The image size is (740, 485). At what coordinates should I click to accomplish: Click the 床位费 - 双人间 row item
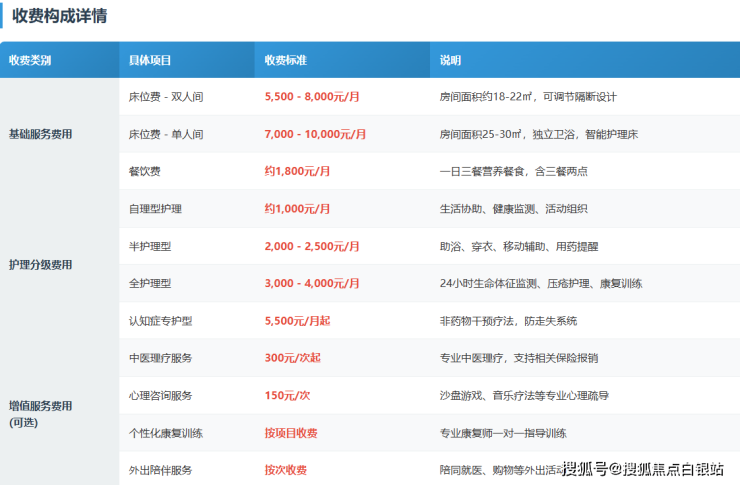pos(166,97)
